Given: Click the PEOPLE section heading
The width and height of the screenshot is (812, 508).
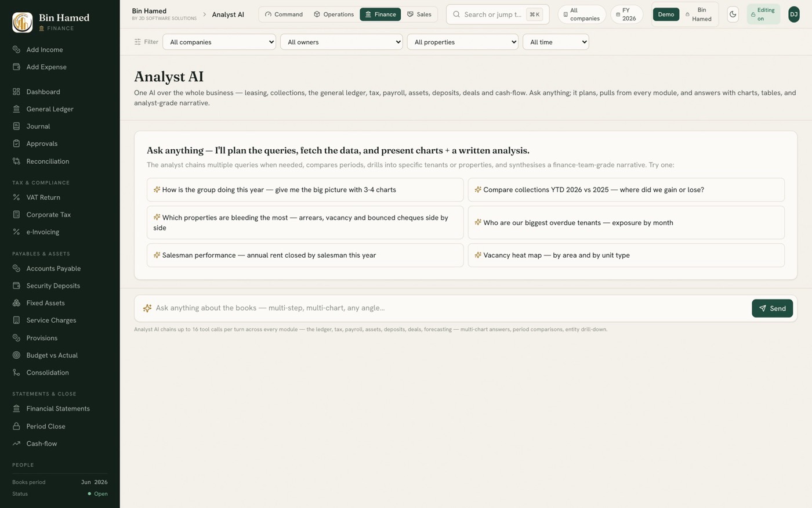Looking at the screenshot, I should pyautogui.click(x=23, y=465).
